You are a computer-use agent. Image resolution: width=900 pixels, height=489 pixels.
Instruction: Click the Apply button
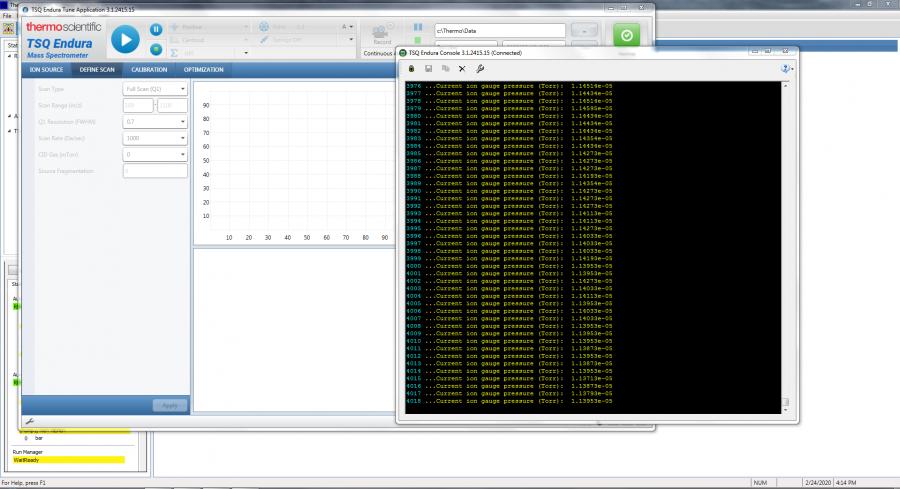tap(169, 405)
